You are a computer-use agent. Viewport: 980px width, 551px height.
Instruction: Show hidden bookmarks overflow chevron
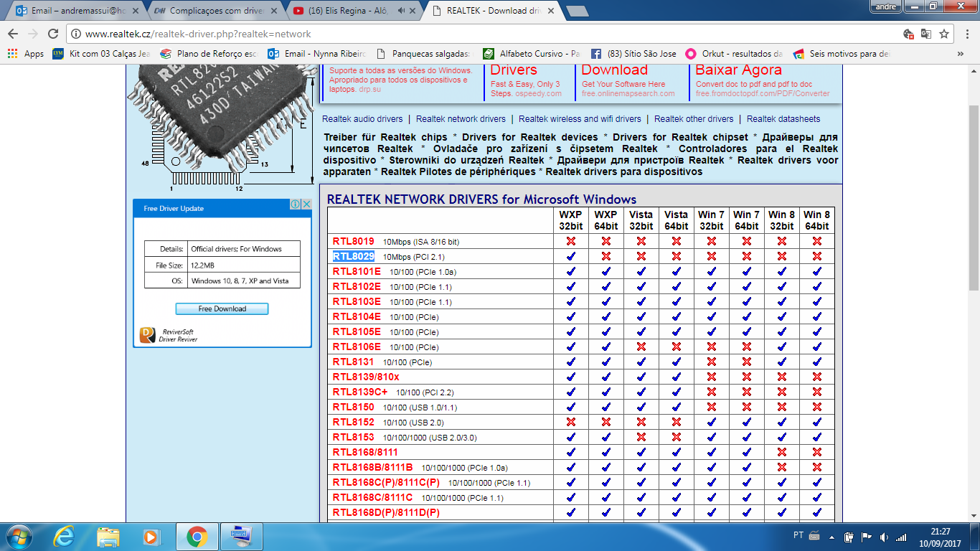961,54
